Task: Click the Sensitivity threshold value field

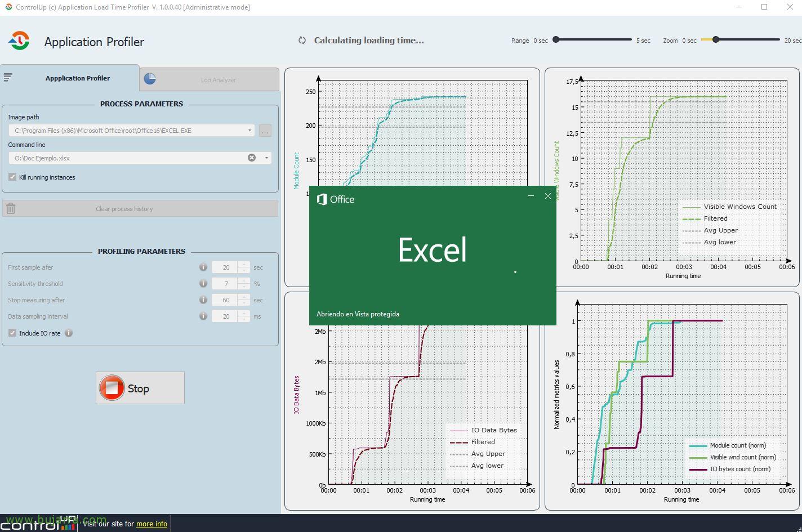Action: pos(225,284)
